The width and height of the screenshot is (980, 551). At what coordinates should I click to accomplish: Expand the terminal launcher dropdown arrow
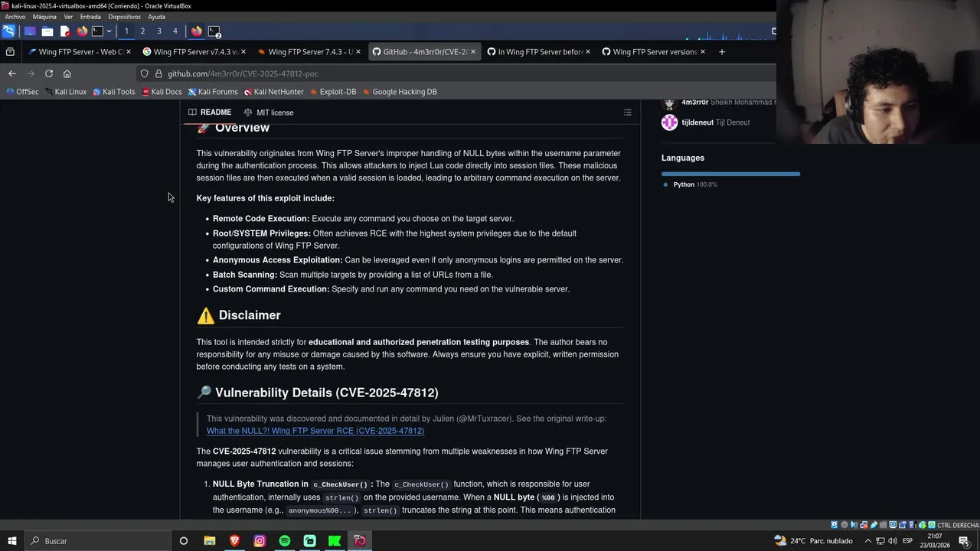(x=109, y=31)
